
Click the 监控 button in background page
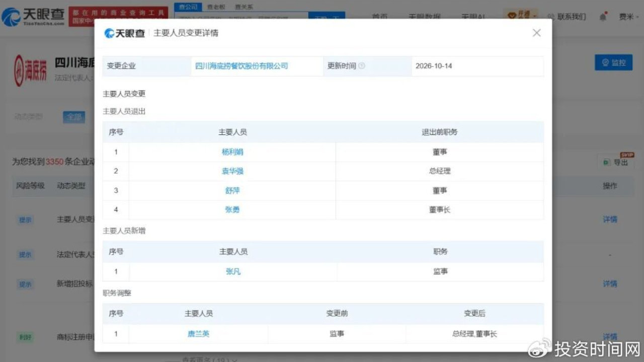tap(613, 62)
